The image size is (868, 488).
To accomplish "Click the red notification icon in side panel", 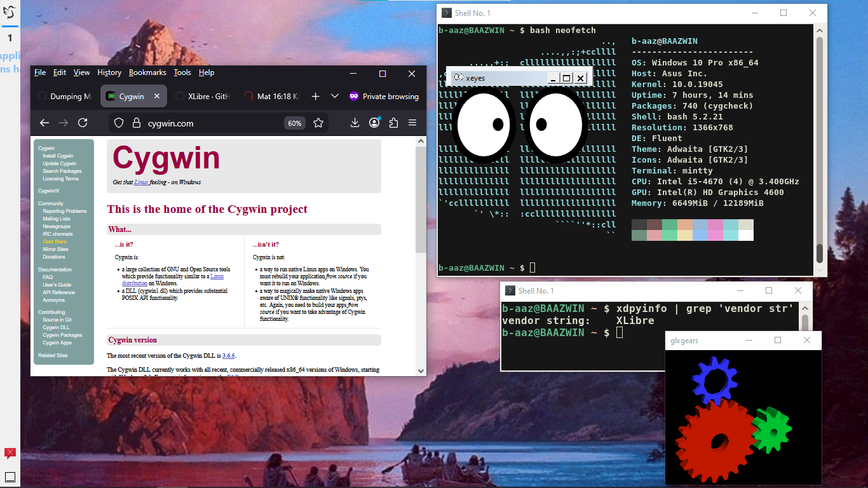I will 10,453.
